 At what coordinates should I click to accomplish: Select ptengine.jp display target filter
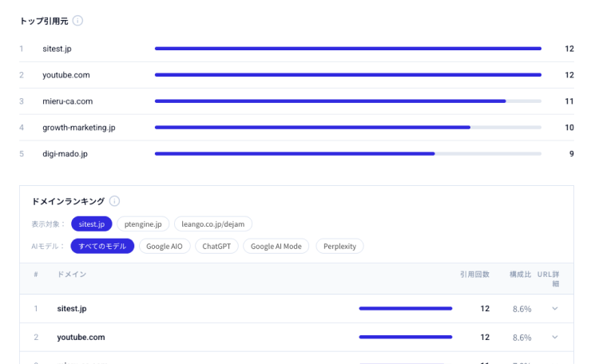143,224
